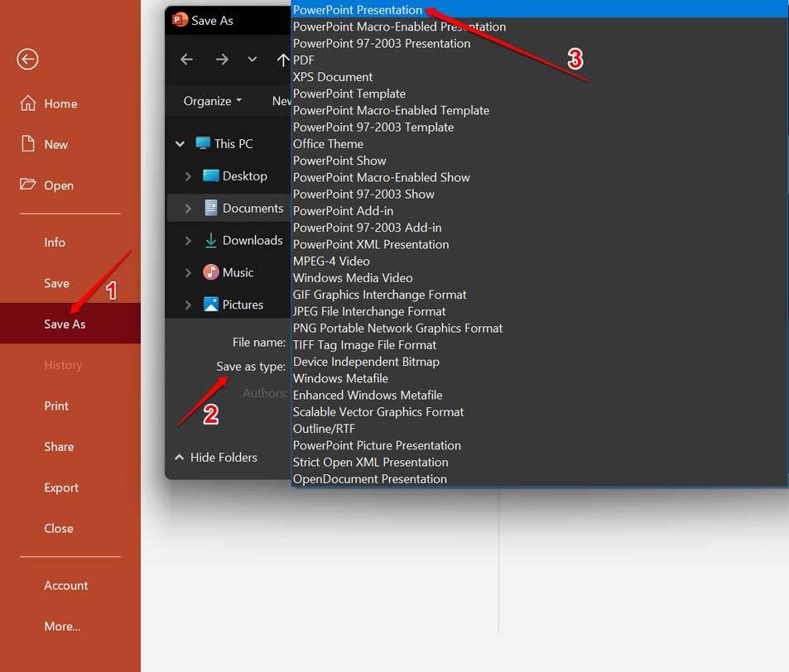Open the Account page
Image resolution: width=789 pixels, height=672 pixels.
click(x=66, y=585)
